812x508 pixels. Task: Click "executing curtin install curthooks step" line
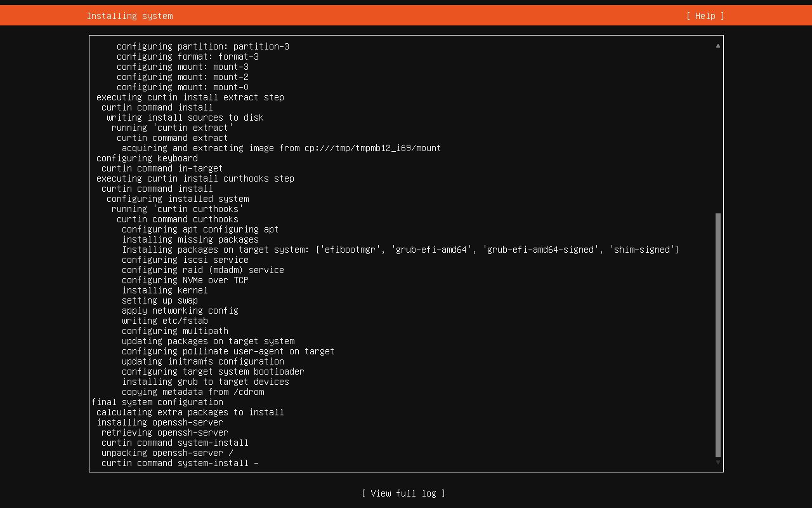(195, 178)
